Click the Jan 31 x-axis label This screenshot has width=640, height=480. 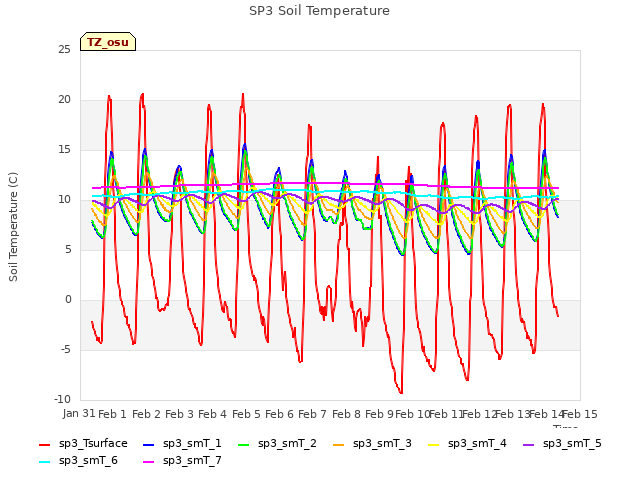79,413
